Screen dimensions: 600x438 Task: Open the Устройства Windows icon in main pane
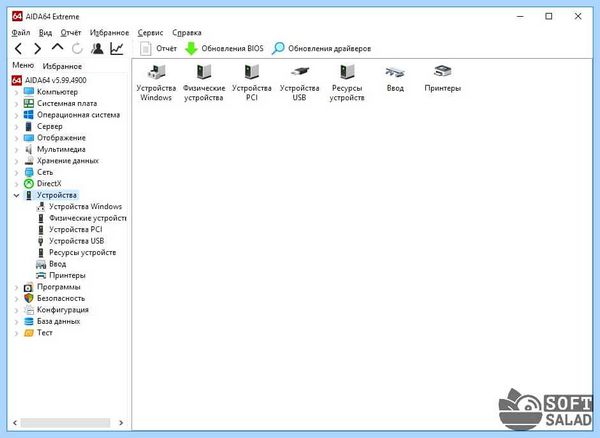[156, 83]
